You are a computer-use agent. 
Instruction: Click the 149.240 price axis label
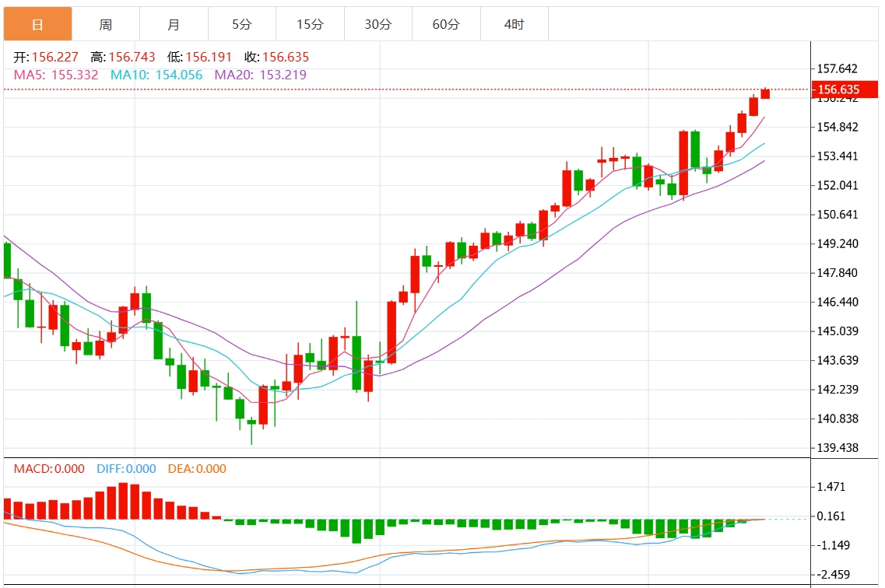(838, 243)
